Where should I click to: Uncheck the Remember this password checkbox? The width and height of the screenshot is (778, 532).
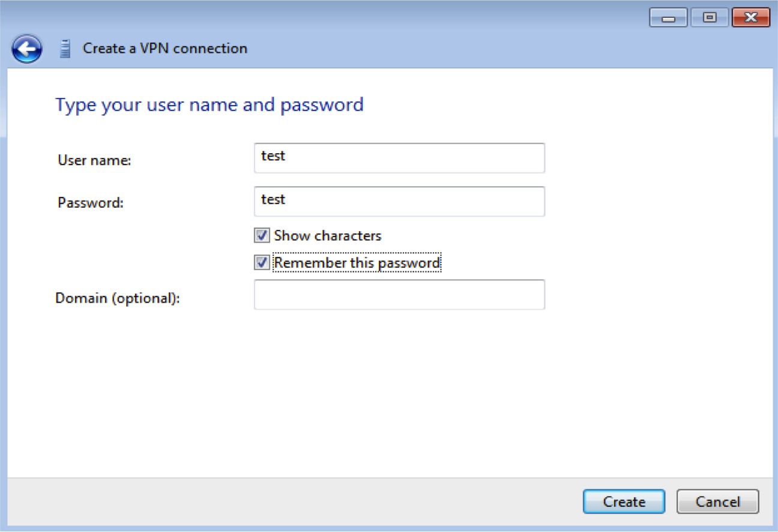(262, 262)
